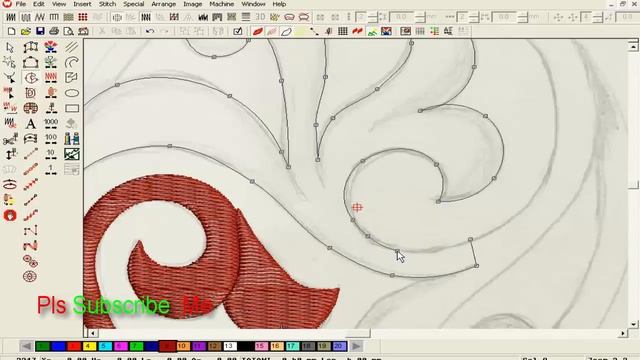Select the Zigzag 'Z' stitch tool
The height and width of the screenshot is (360, 640).
[x=31, y=245]
